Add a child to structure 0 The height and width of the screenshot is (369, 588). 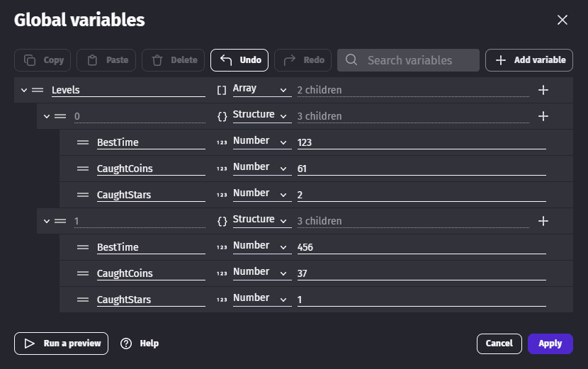coord(543,116)
